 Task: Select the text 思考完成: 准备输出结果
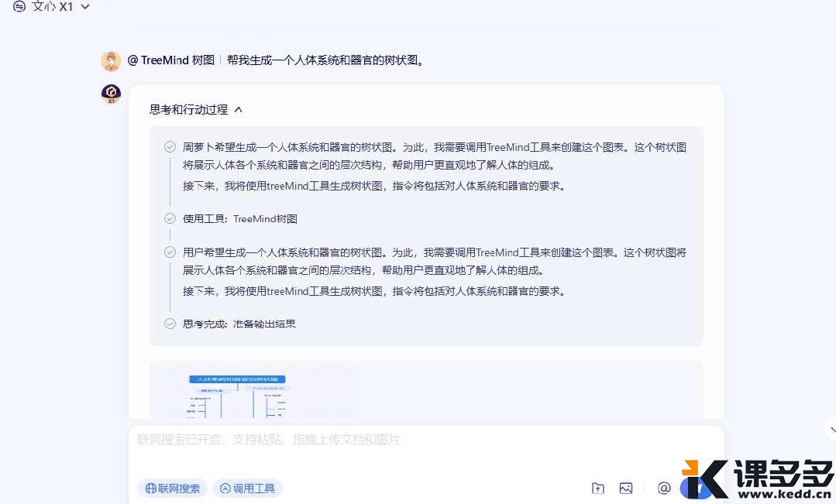[239, 324]
